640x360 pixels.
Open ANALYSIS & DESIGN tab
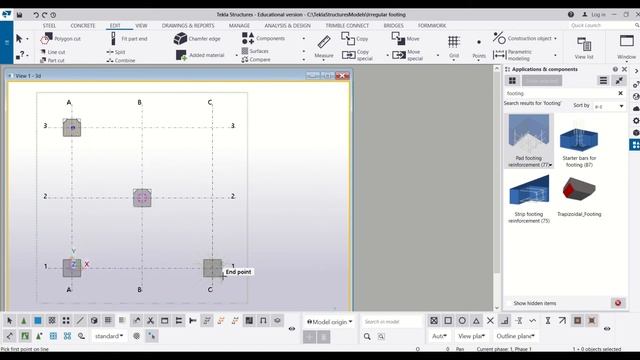[x=287, y=26]
